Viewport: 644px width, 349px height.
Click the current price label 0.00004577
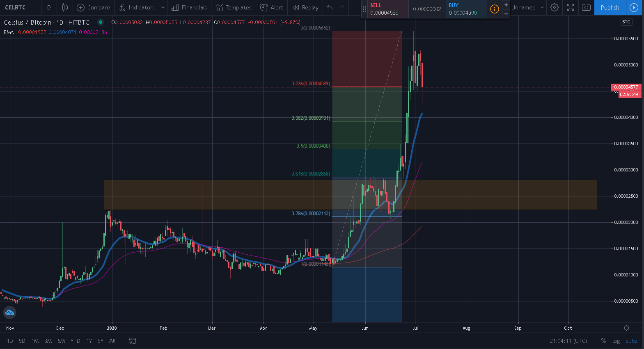coord(626,87)
